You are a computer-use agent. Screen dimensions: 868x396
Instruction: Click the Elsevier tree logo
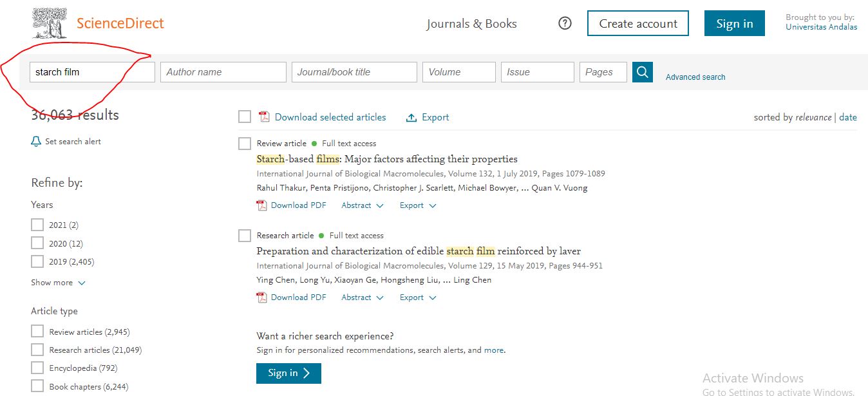point(50,23)
